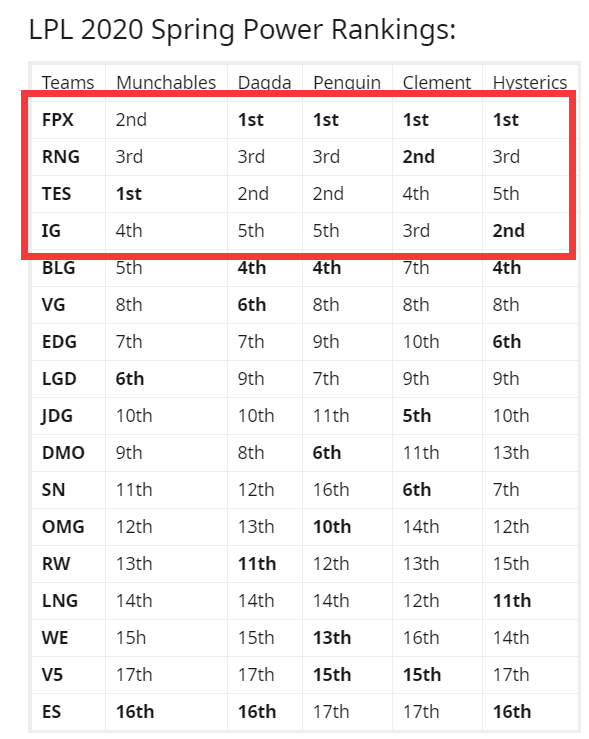The width and height of the screenshot is (589, 739).
Task: Click the Clement column header
Action: point(436,82)
